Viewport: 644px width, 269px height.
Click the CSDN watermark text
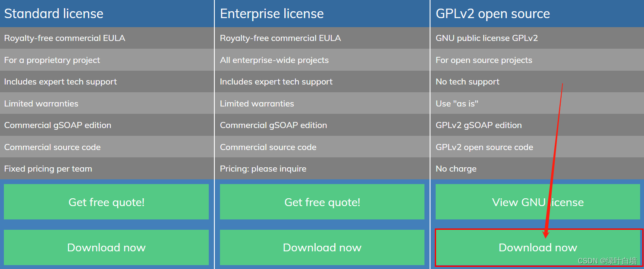(609, 260)
